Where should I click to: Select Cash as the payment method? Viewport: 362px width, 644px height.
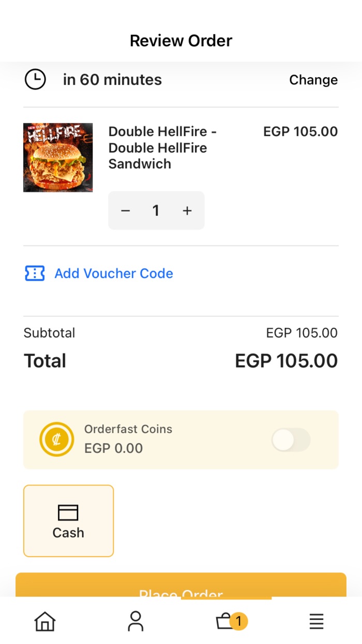pyautogui.click(x=68, y=521)
